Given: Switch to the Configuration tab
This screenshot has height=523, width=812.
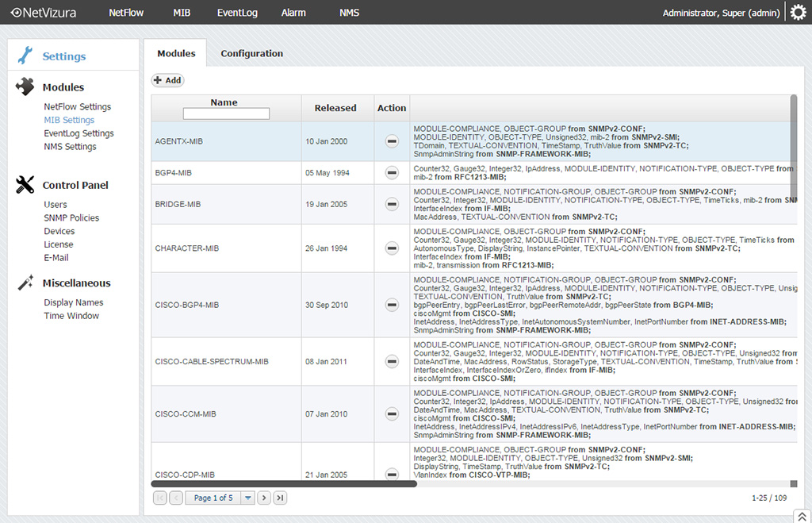Looking at the screenshot, I should click(251, 53).
